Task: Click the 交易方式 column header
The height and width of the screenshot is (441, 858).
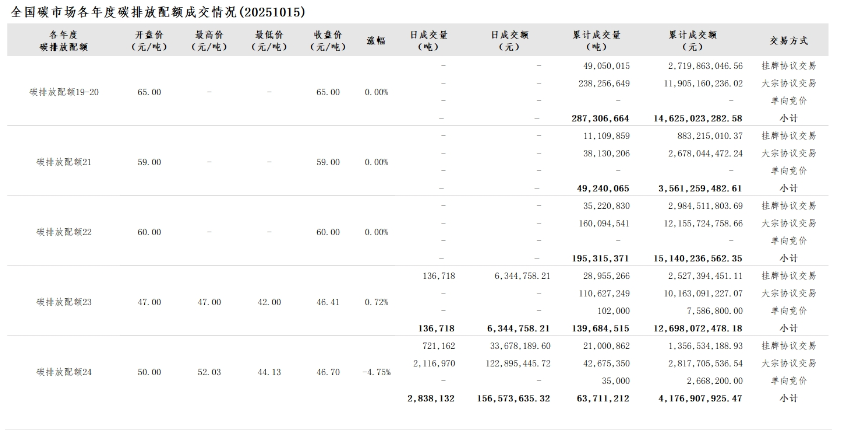Action: pos(789,40)
